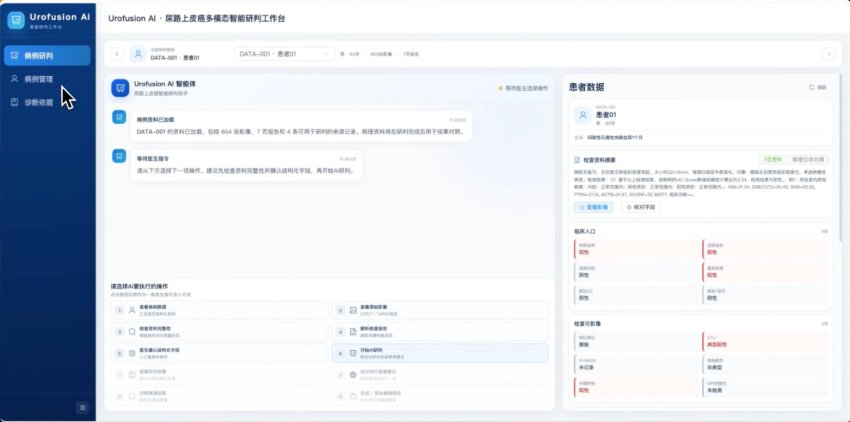Select the image icon in action 2 查看原始影像
The height and width of the screenshot is (422, 850).
click(x=353, y=310)
